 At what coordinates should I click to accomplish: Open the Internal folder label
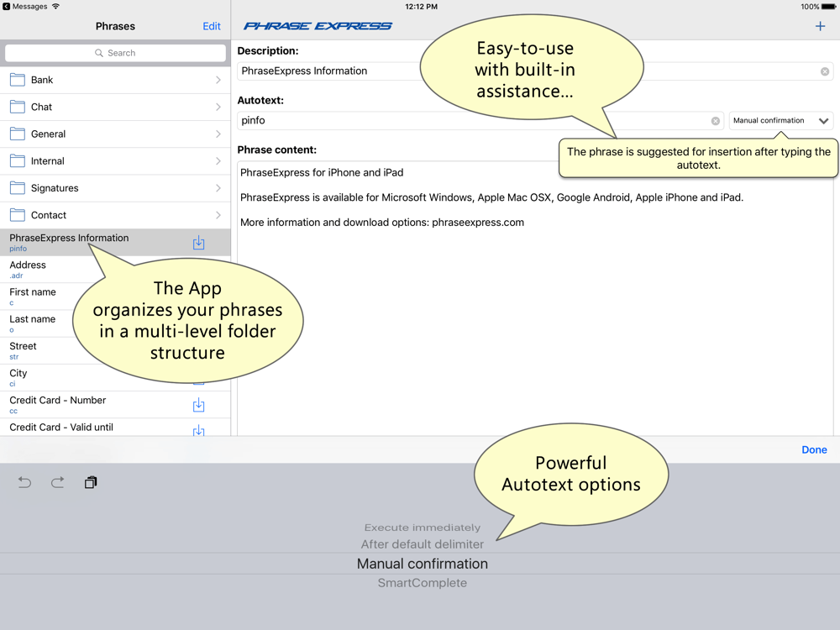[48, 160]
